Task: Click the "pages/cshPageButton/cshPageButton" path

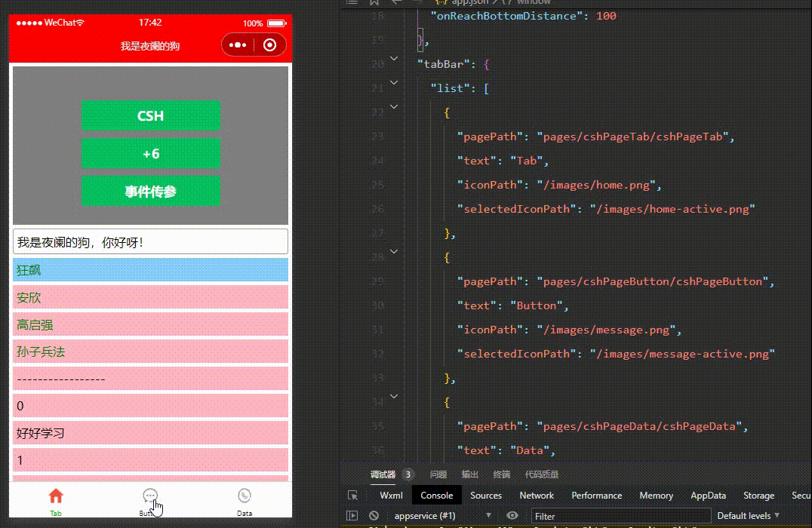Action: [x=653, y=281]
